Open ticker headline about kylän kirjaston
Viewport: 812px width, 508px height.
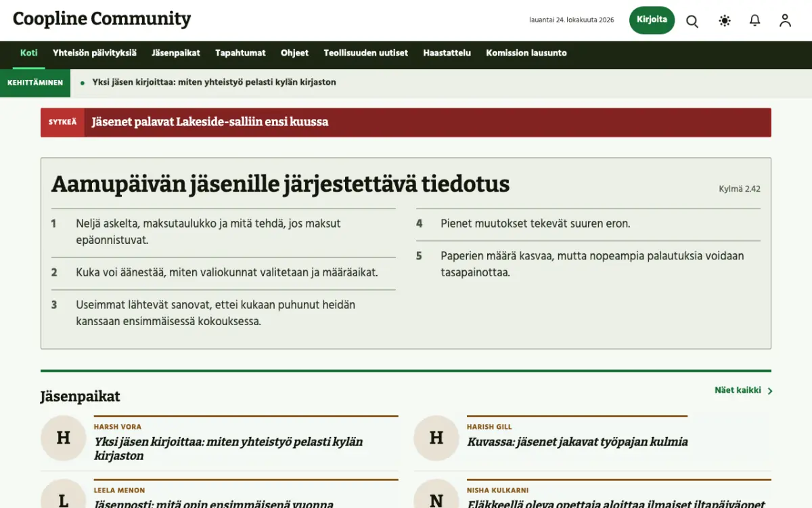(214, 83)
